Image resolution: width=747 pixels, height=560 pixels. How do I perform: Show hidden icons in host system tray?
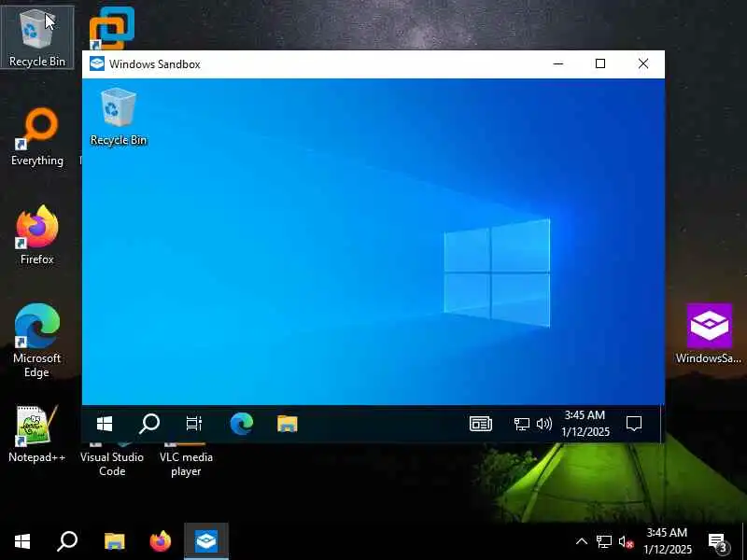coord(581,541)
